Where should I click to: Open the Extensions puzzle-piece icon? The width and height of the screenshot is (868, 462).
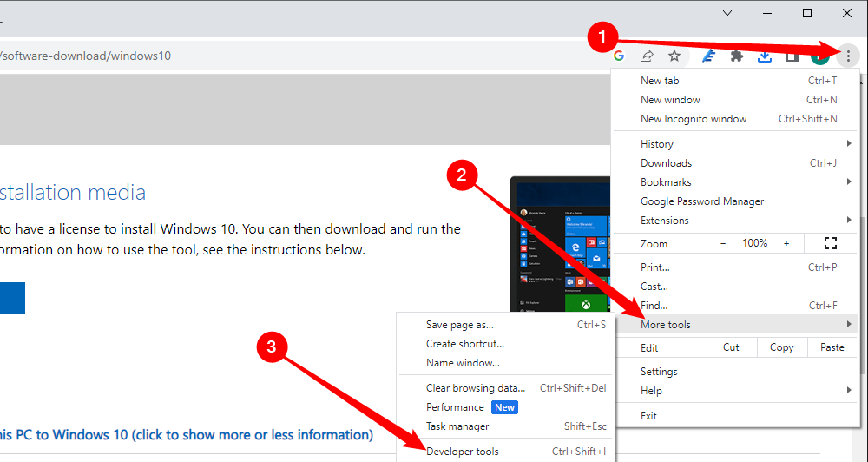tap(737, 56)
